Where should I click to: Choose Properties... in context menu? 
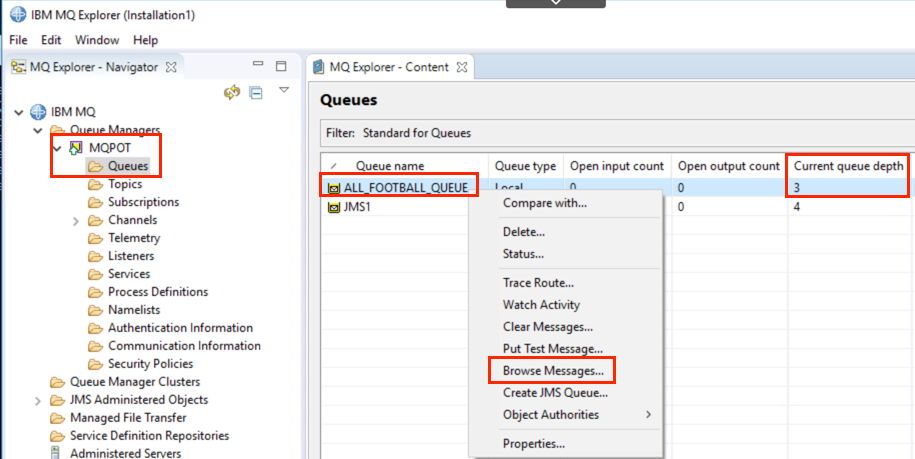534,444
